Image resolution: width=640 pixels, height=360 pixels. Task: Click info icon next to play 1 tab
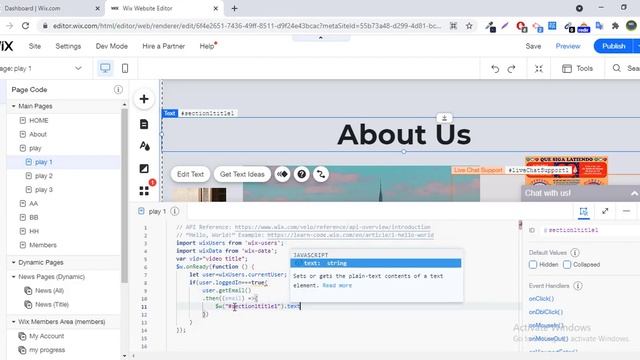(175, 211)
